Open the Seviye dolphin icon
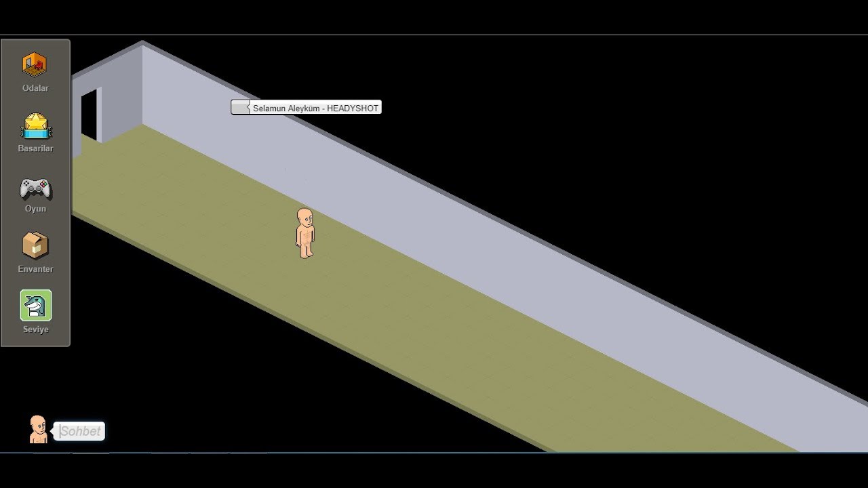 (36, 306)
